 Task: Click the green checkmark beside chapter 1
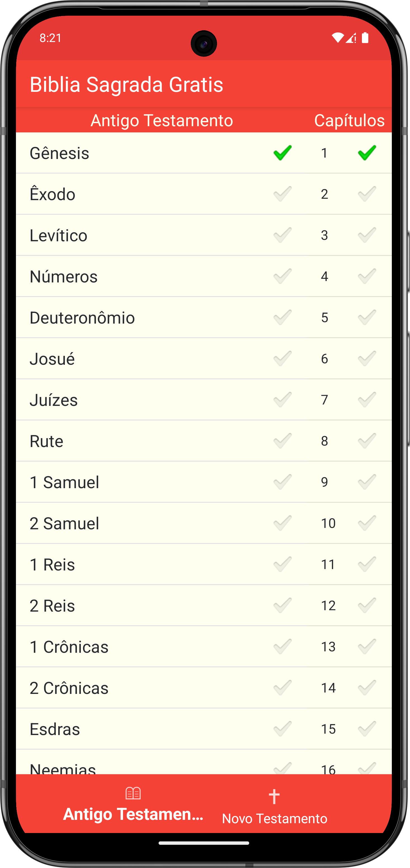tap(367, 153)
